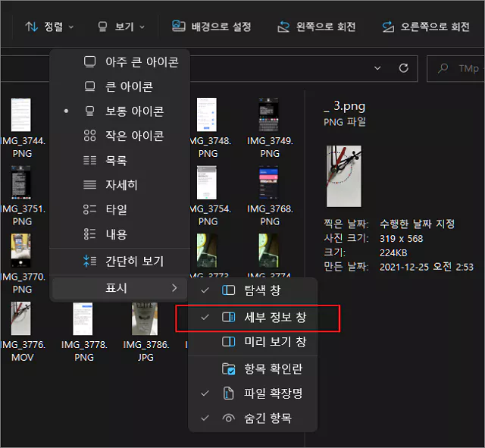Switch to 자세히 details view
This screenshot has height=448, width=485.
pyautogui.click(x=120, y=185)
